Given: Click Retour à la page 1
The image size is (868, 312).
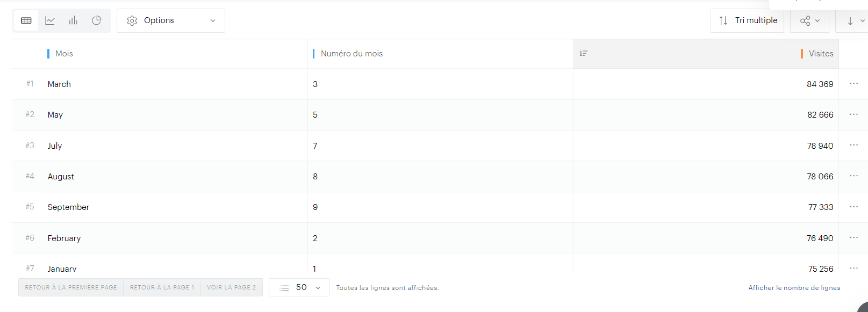Looking at the screenshot, I should [162, 288].
